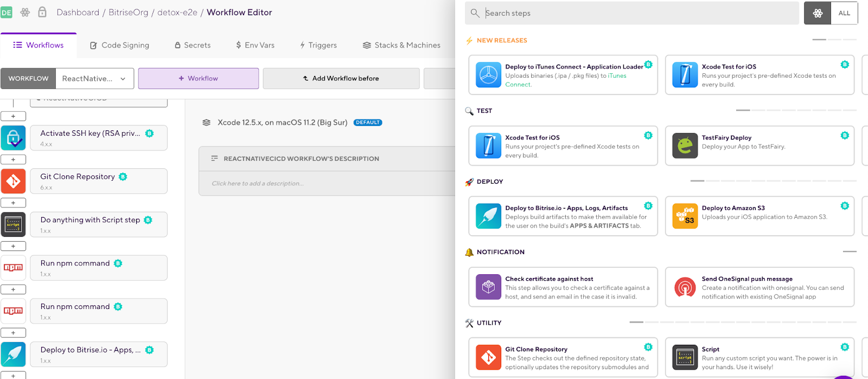The height and width of the screenshot is (379, 868).
Task: Click verified badge on Activate SSH key step
Action: tap(149, 133)
